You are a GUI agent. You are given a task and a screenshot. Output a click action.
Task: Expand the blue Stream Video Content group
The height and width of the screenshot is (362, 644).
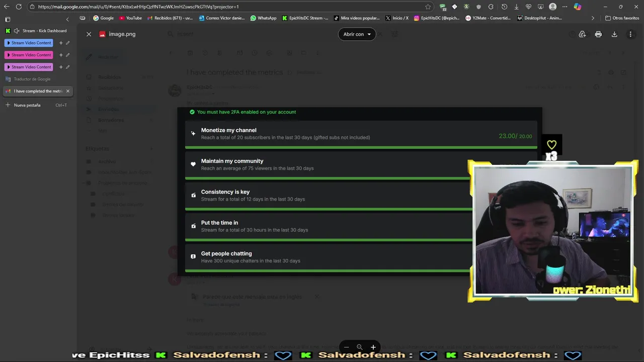(x=29, y=43)
